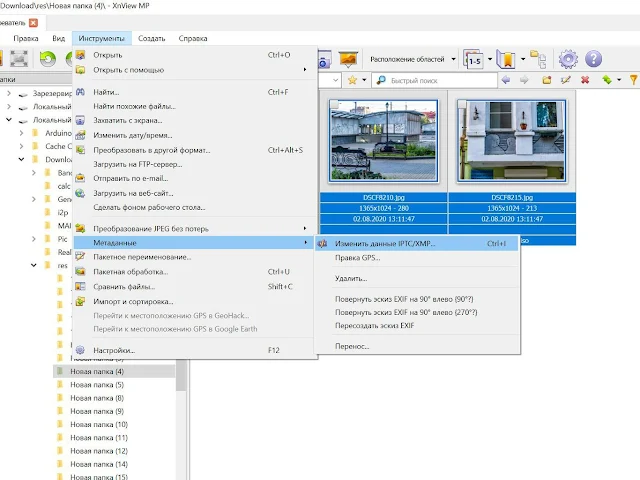
Task: Open the Создать menu
Action: (151, 38)
